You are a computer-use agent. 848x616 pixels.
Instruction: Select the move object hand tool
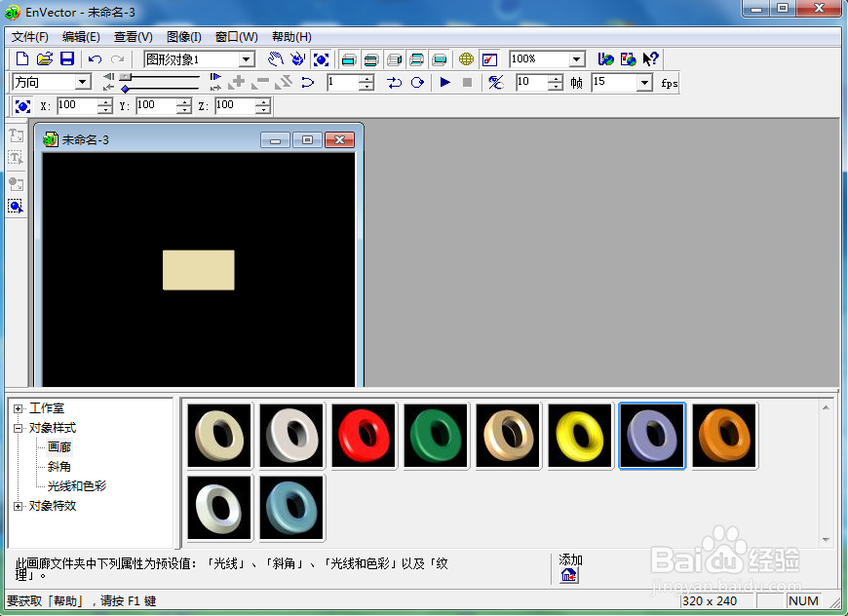276,58
